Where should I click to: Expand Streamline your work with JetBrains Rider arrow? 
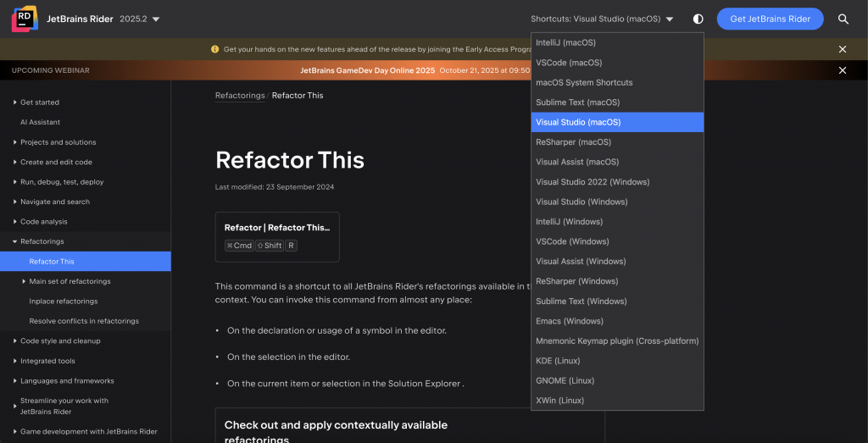click(15, 406)
